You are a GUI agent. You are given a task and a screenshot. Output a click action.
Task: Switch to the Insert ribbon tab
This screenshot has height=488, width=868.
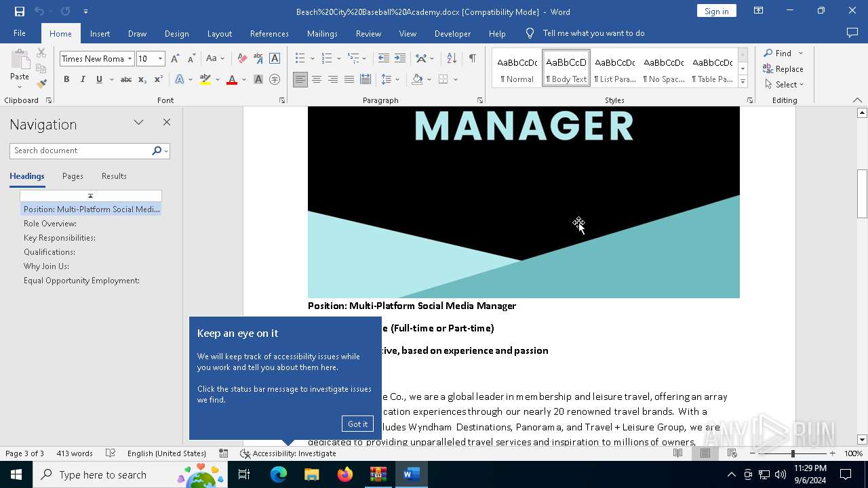100,33
